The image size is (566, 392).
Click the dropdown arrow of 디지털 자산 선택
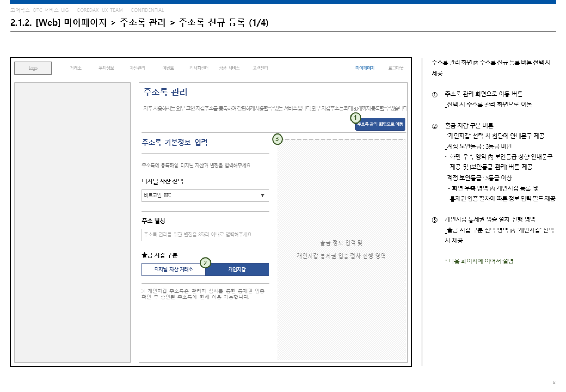tap(263, 195)
